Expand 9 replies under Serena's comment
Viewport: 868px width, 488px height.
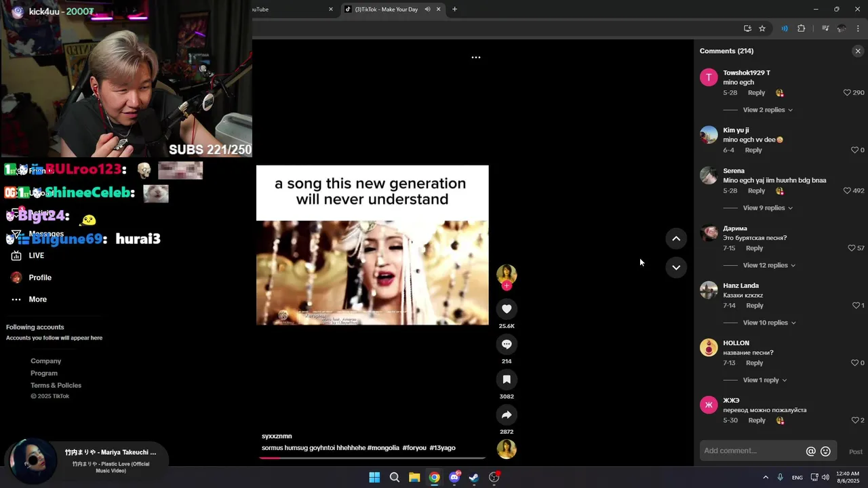[768, 208]
